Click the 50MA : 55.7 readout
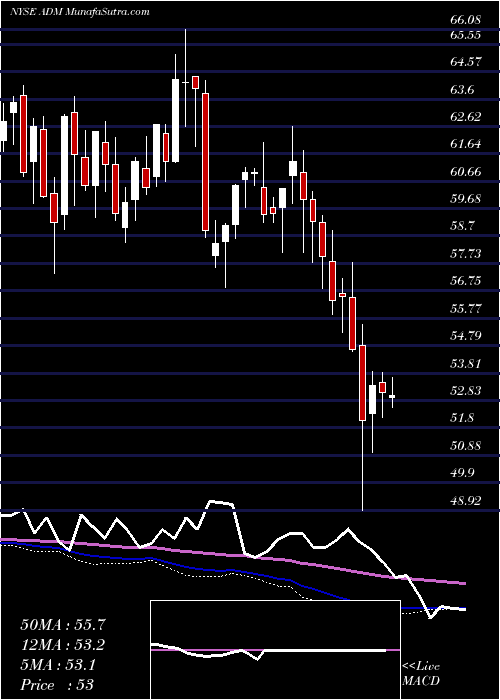 click(63, 625)
